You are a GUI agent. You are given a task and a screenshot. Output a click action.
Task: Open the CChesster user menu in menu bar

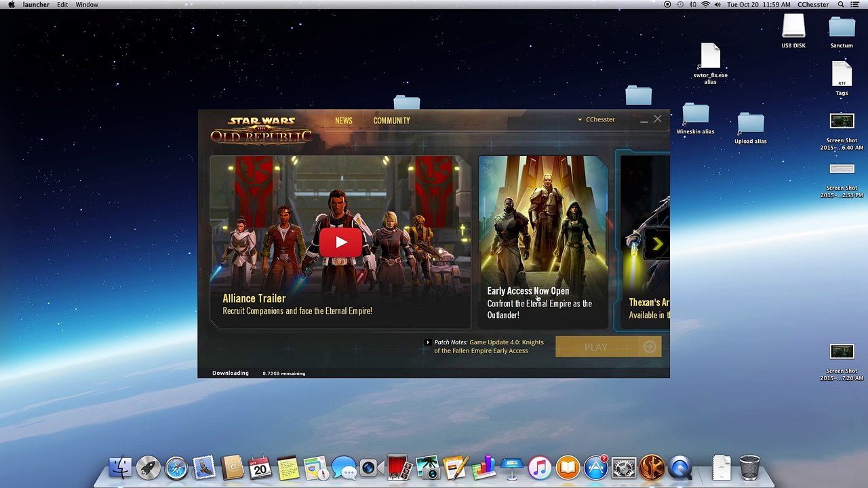(x=813, y=5)
